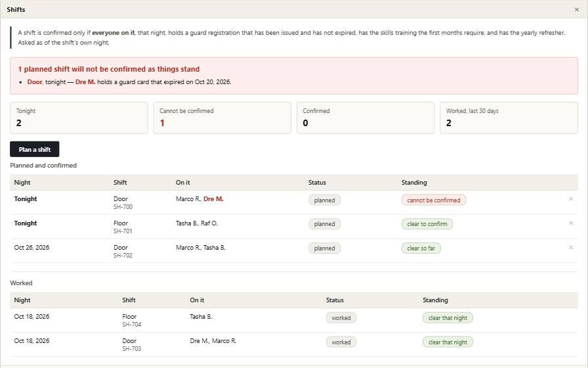Remove the SH-700 Door shift row

[x=571, y=199]
